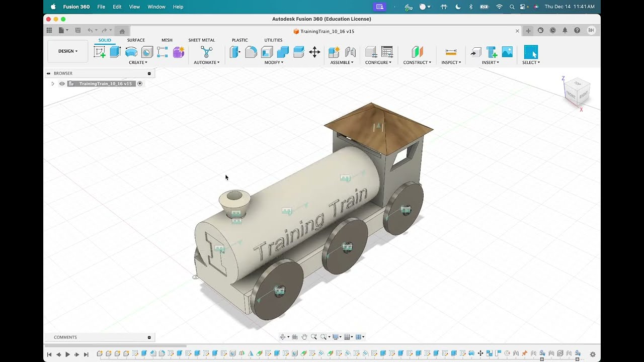This screenshot has width=644, height=362.
Task: Toggle visibility eye of TrainingTrain_10_16 v15
Action: (62, 83)
